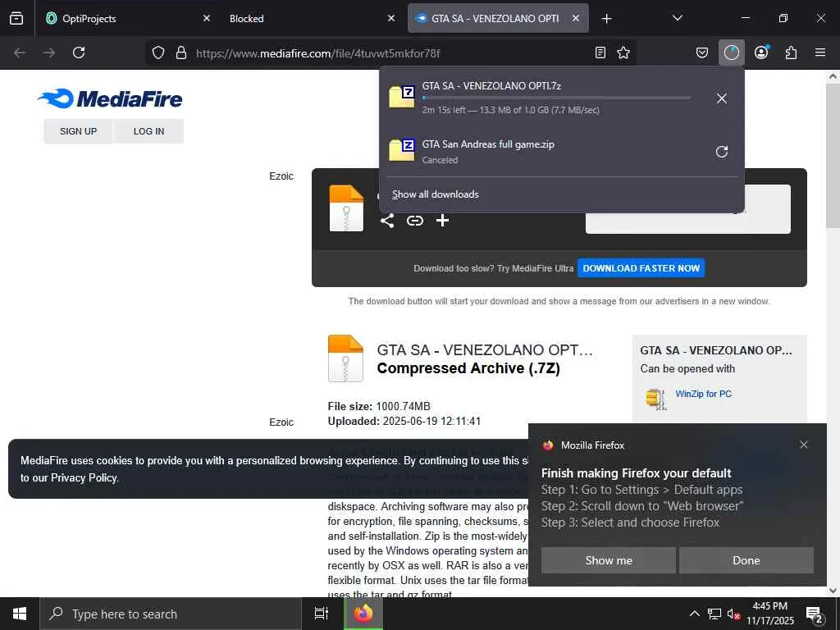Click the download progress bar

[556, 98]
